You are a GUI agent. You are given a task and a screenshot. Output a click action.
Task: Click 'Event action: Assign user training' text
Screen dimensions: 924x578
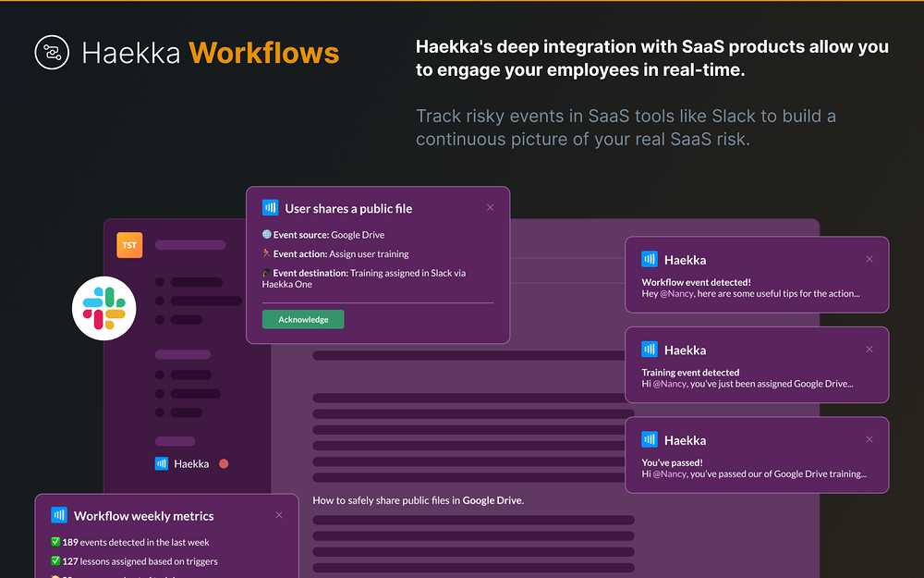[x=341, y=253]
